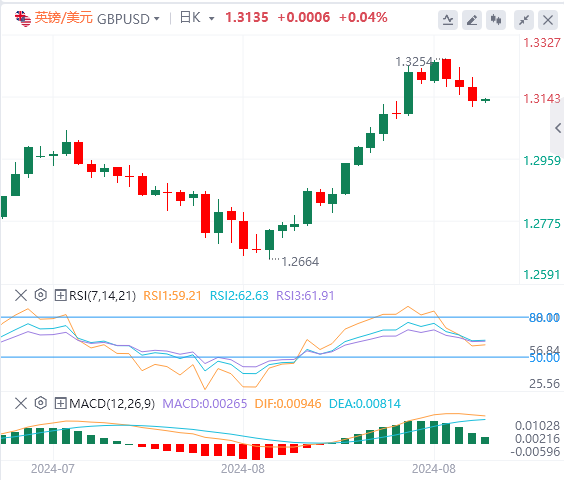The height and width of the screenshot is (480, 564).
Task: Expand the MACD panel plus box
Action: [60, 404]
